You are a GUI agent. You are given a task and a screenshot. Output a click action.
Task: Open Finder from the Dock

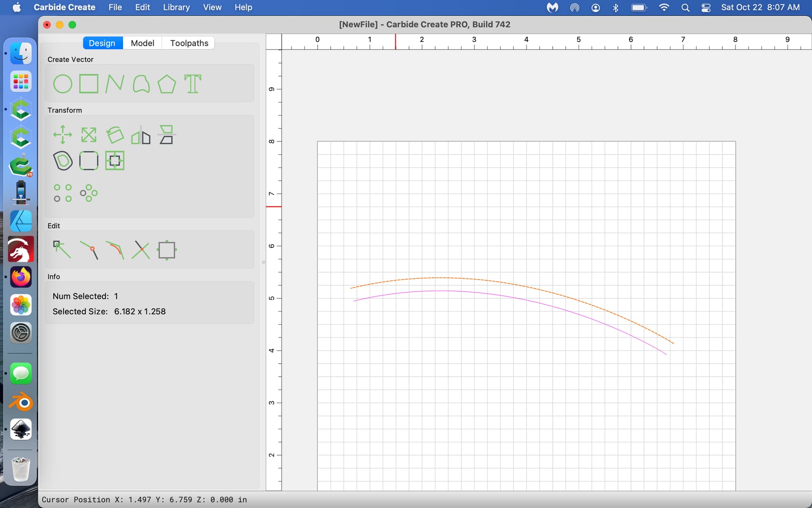pos(21,53)
